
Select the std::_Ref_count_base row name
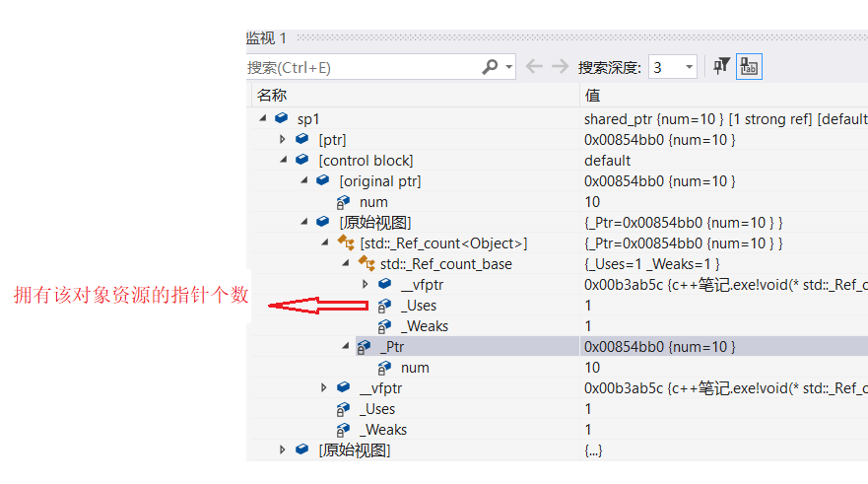[x=445, y=264]
